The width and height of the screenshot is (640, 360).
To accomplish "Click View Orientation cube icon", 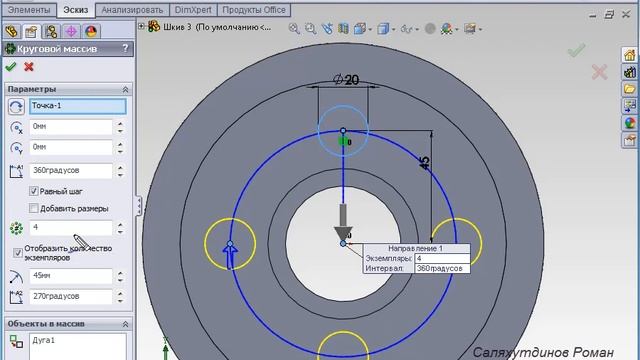I will pos(359,29).
